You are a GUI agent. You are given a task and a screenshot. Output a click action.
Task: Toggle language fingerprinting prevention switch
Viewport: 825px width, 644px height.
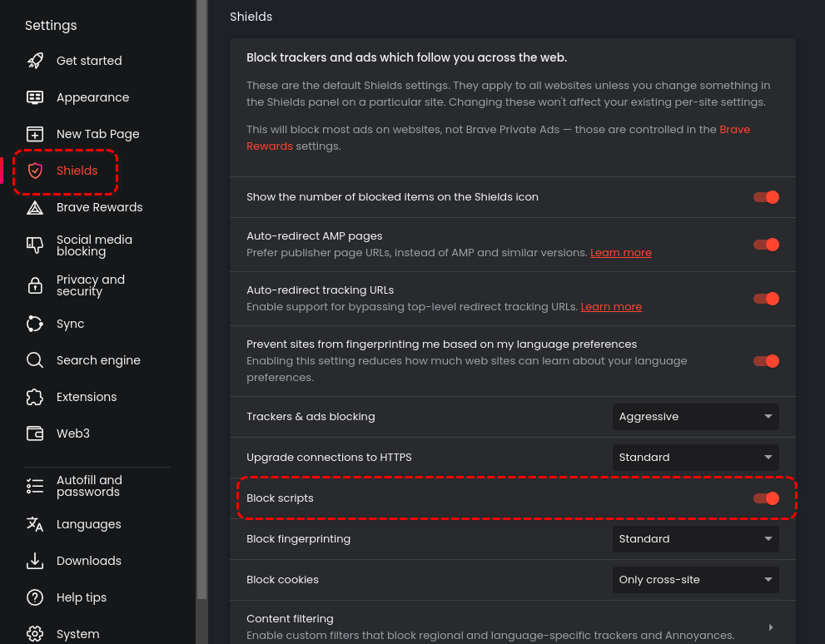coord(766,361)
